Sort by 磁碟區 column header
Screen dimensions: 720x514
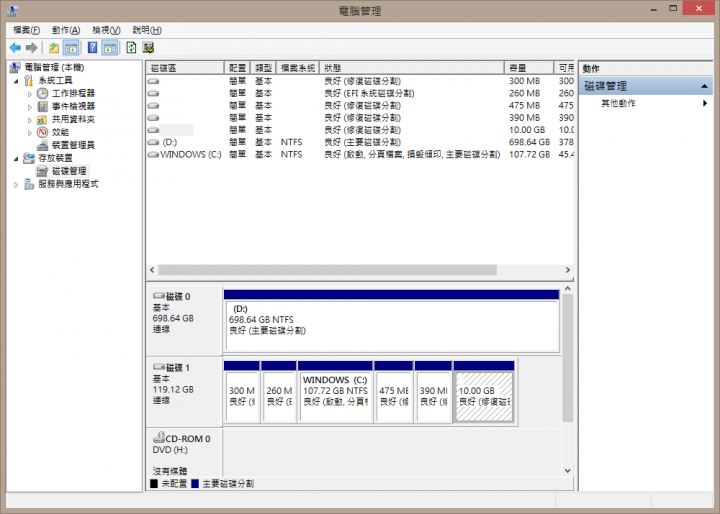click(x=185, y=68)
